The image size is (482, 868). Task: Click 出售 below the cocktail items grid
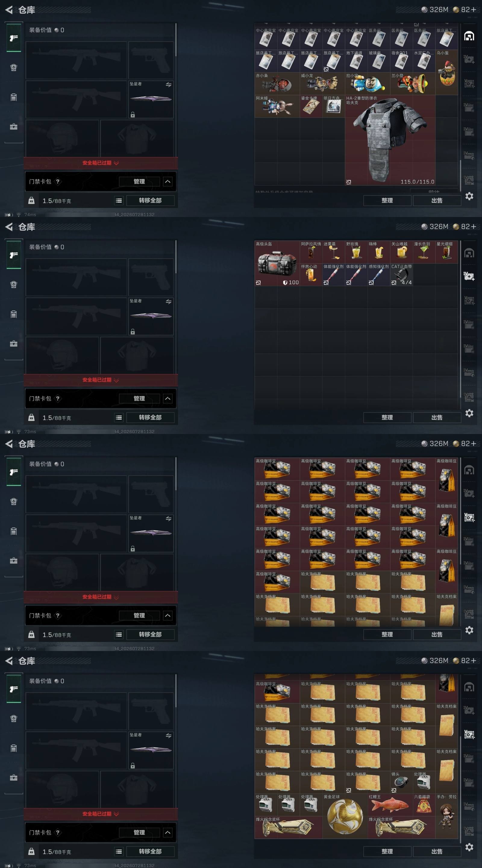tap(437, 417)
